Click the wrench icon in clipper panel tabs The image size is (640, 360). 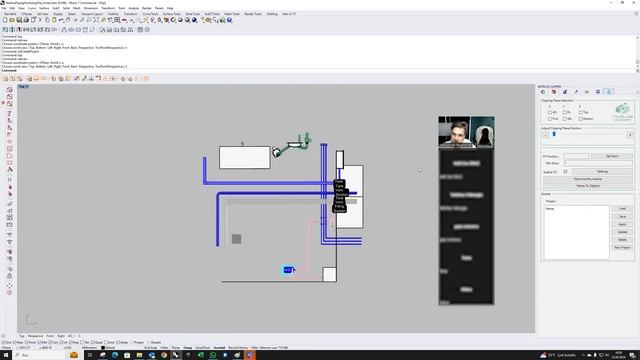[576, 92]
